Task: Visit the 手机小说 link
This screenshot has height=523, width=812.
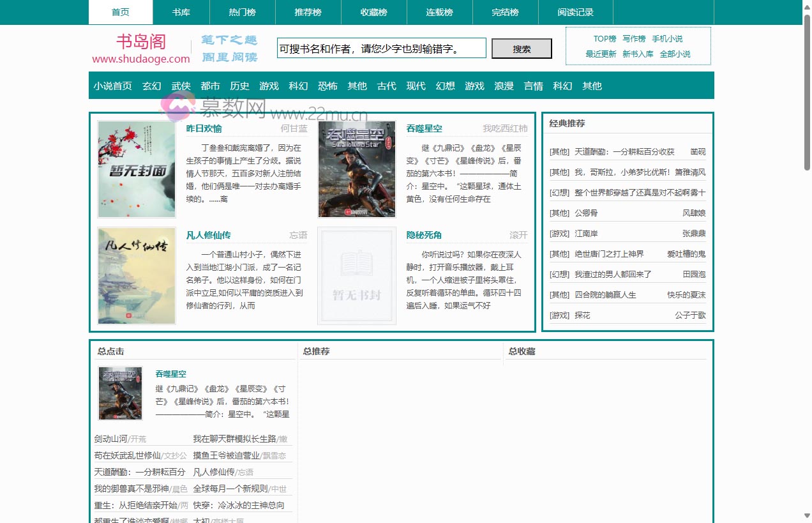Action: pos(667,39)
